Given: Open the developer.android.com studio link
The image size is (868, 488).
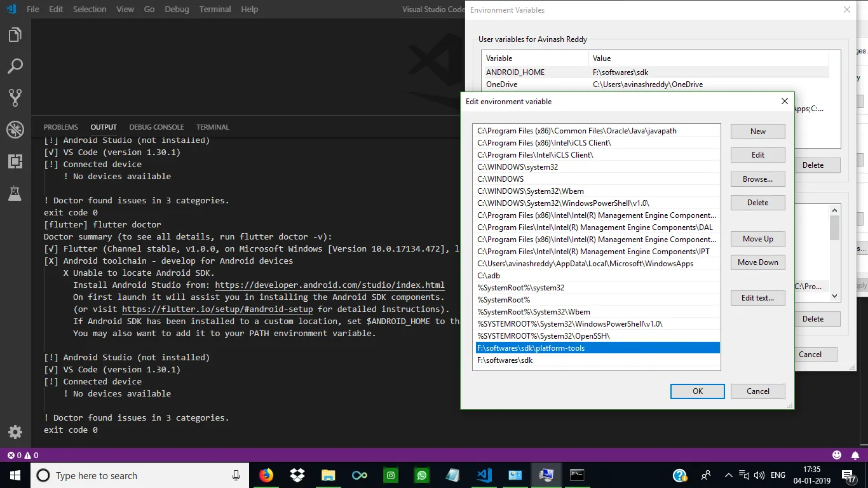Looking at the screenshot, I should coord(330,285).
